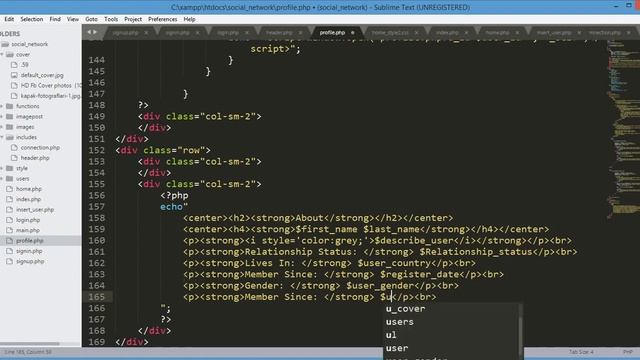This screenshot has height=360, width=640.
Task: Pick ul from autocomplete popup
Action: 451,335
